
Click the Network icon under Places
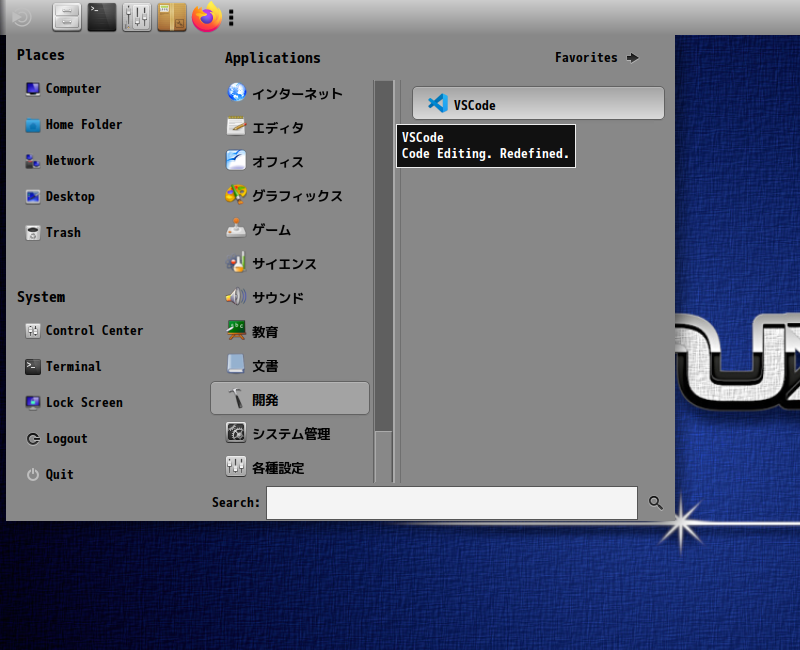[33, 161]
